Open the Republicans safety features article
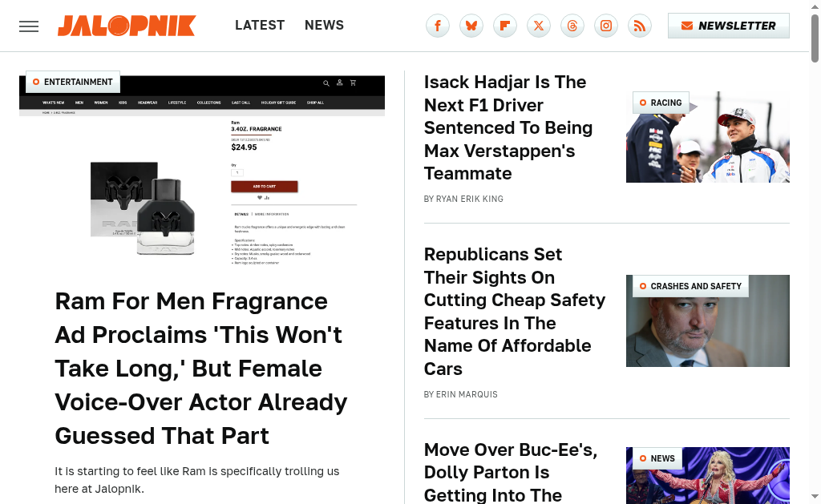Screen dimensions: 821x504 [x=514, y=311]
